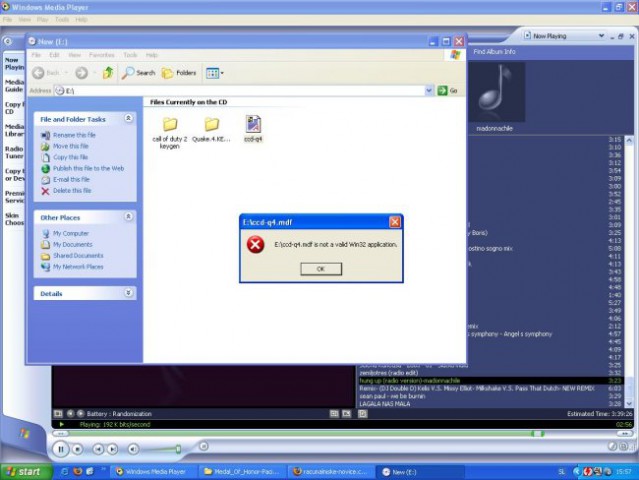
Task: Collapse the File and Folder Tasks section
Action: pos(128,118)
